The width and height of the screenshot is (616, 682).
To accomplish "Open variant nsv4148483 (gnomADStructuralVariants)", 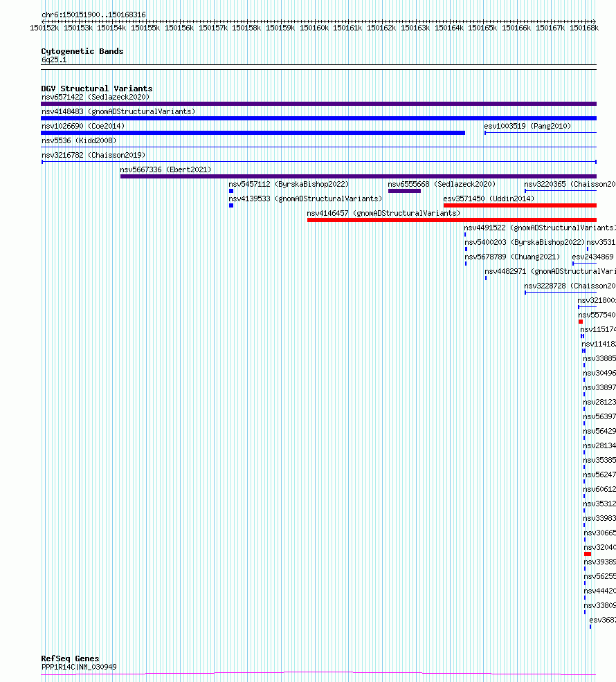I will tap(118, 112).
